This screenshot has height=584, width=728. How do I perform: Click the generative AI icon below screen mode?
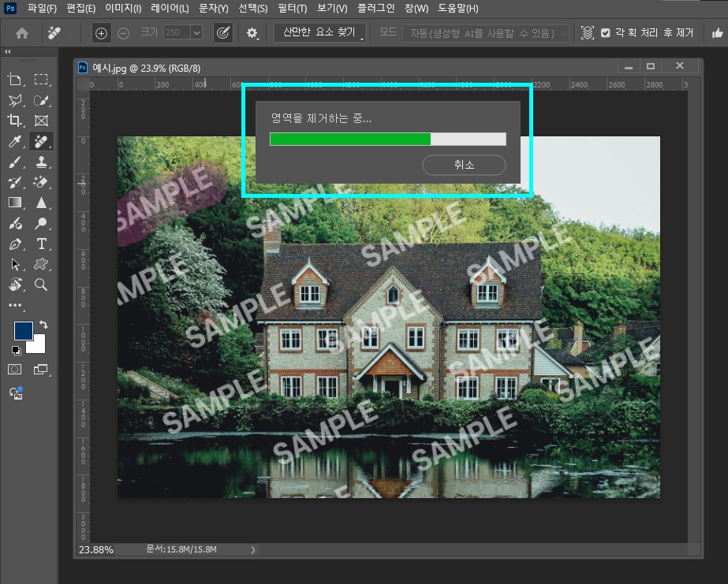tap(16, 393)
